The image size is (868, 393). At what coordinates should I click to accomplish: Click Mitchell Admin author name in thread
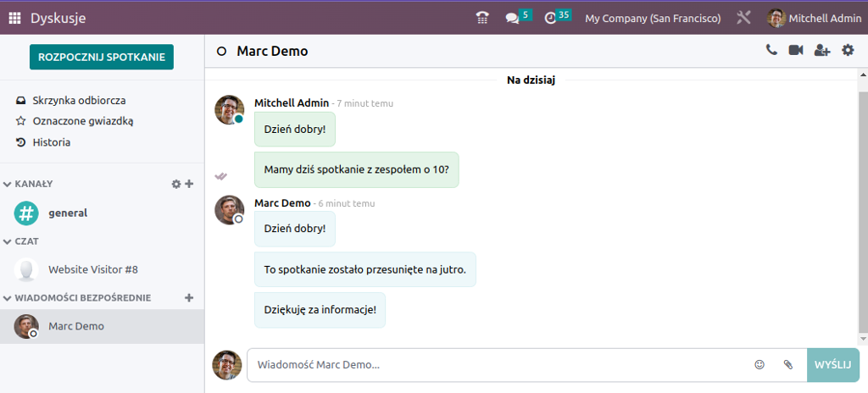coord(292,103)
